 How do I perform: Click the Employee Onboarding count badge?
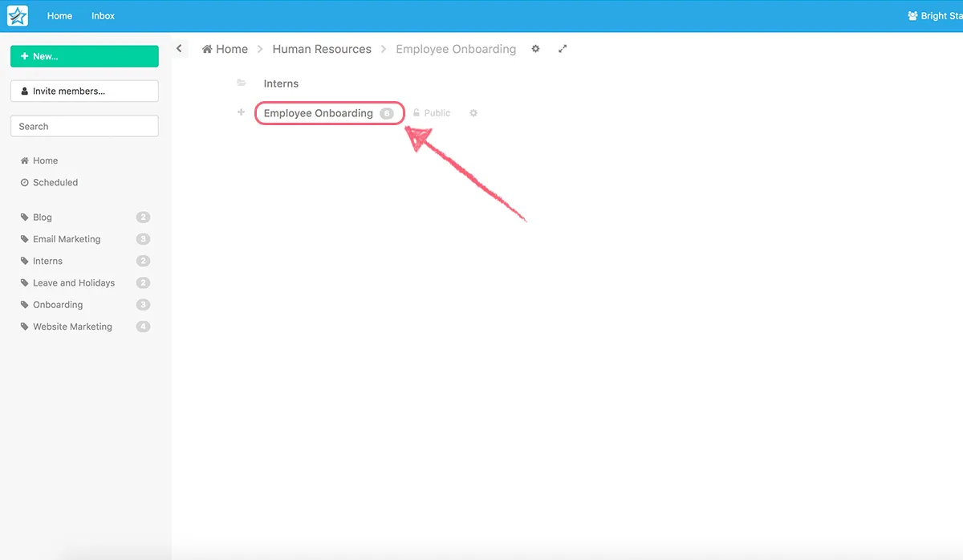387,113
